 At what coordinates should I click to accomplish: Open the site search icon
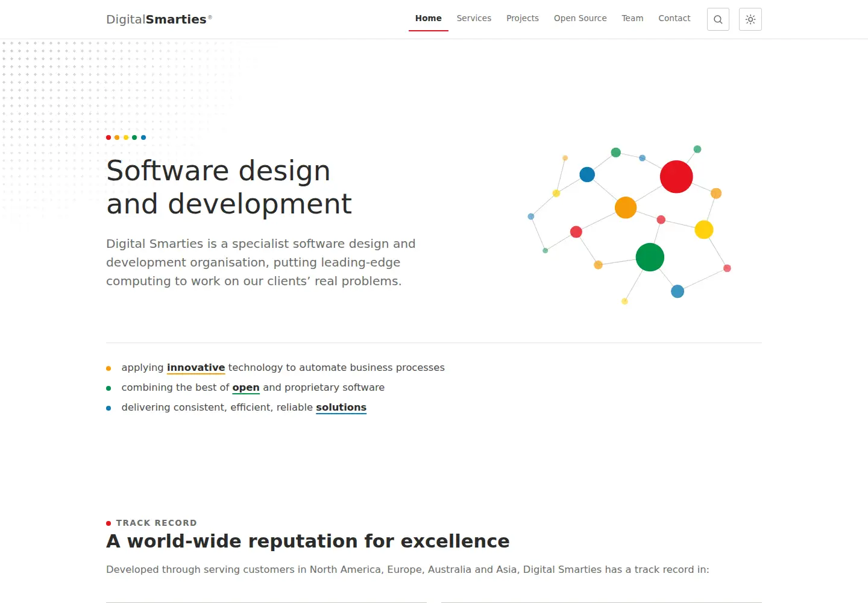point(718,19)
